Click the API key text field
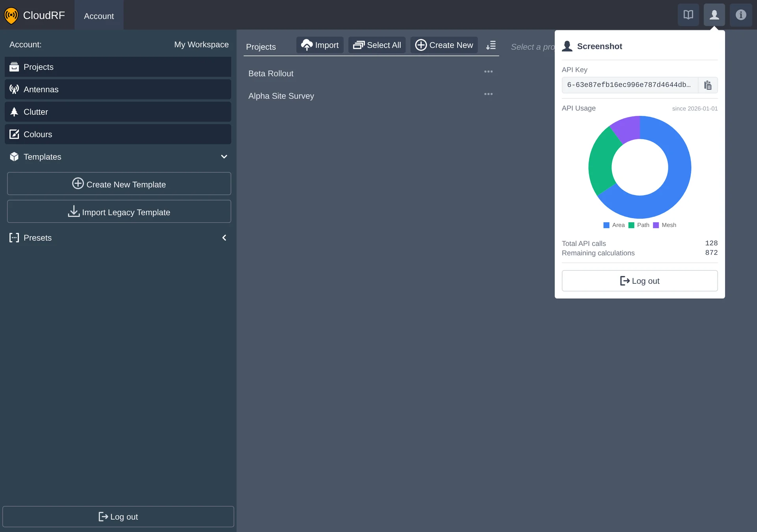Image resolution: width=757 pixels, height=532 pixels. 630,85
